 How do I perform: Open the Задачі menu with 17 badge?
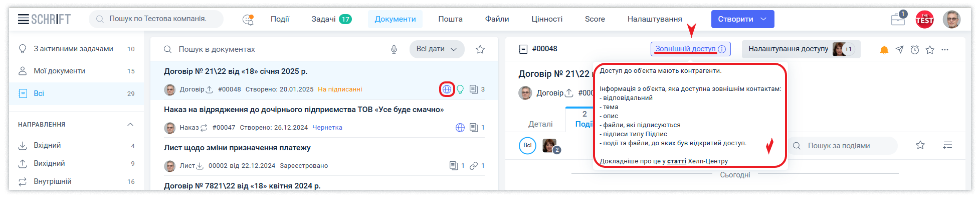pyautogui.click(x=331, y=19)
